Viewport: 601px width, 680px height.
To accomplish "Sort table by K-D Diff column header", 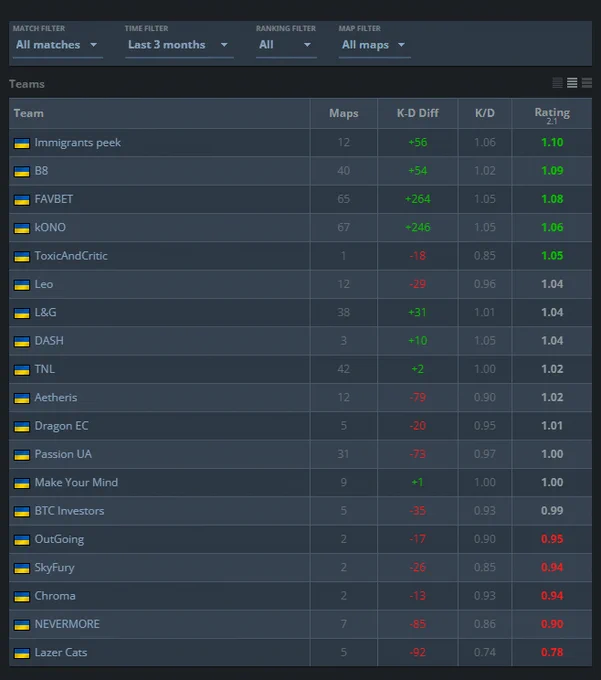I will point(418,113).
